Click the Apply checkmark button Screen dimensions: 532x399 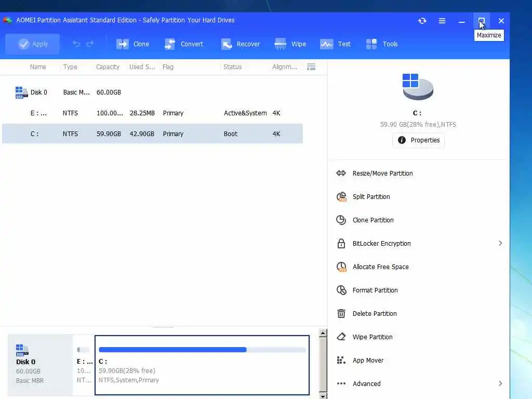click(33, 44)
